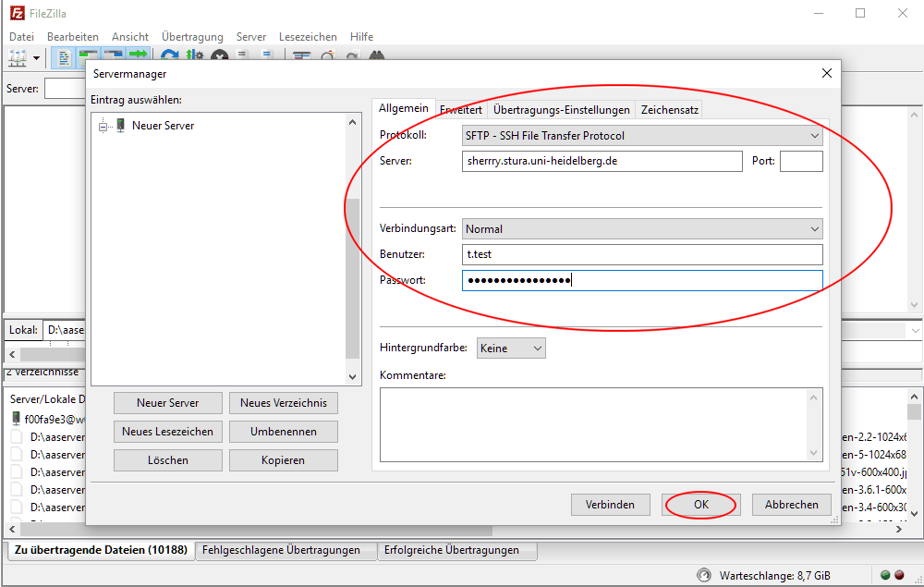This screenshot has width=924, height=587.
Task: Click the Neuer Server button
Action: pos(168,403)
